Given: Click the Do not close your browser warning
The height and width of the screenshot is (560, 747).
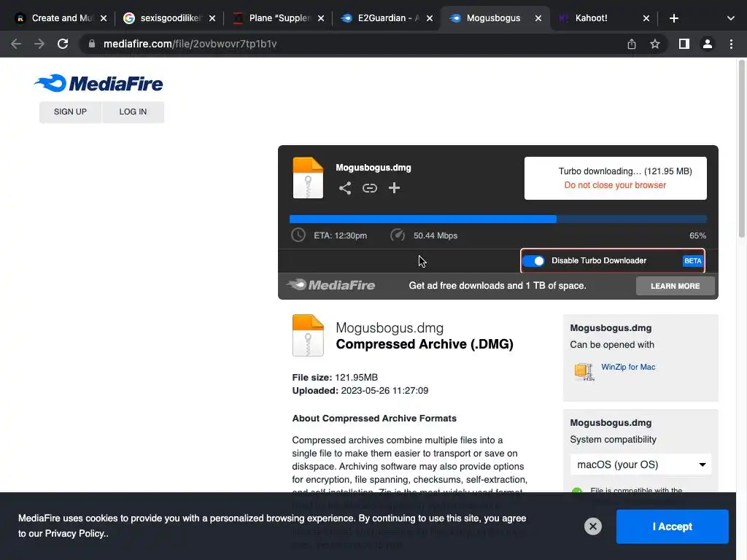Looking at the screenshot, I should click(615, 185).
